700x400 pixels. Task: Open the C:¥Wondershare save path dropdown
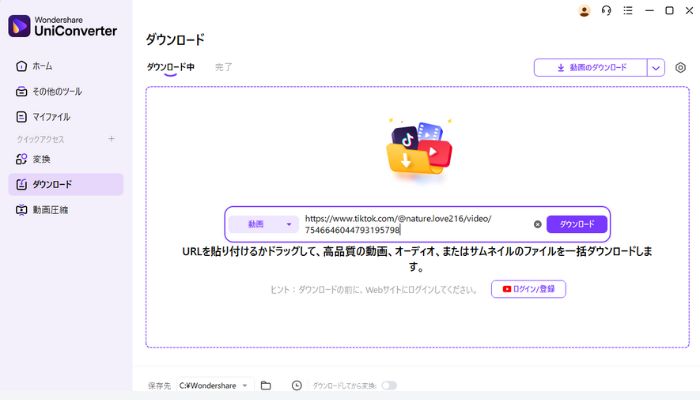(x=215, y=385)
